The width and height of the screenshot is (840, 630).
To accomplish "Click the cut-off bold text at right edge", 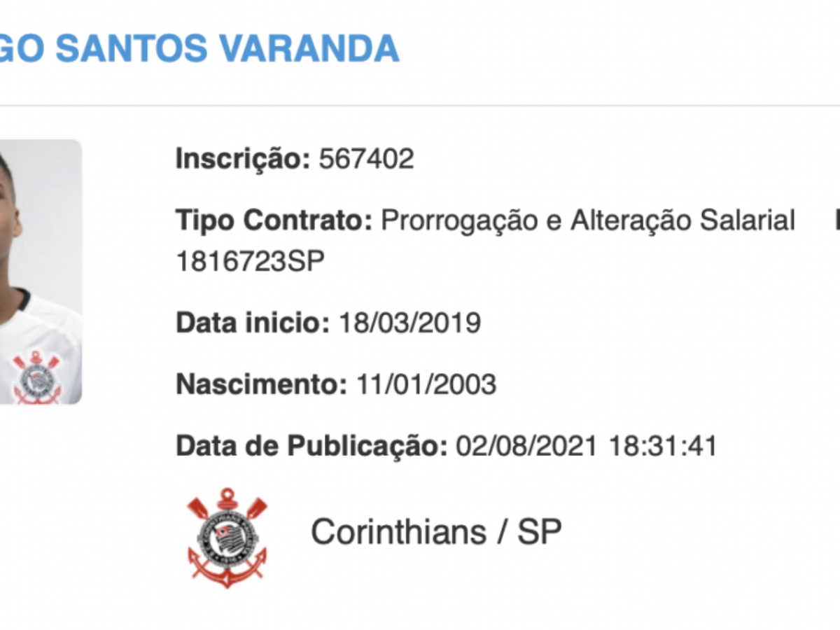I will click(x=836, y=221).
